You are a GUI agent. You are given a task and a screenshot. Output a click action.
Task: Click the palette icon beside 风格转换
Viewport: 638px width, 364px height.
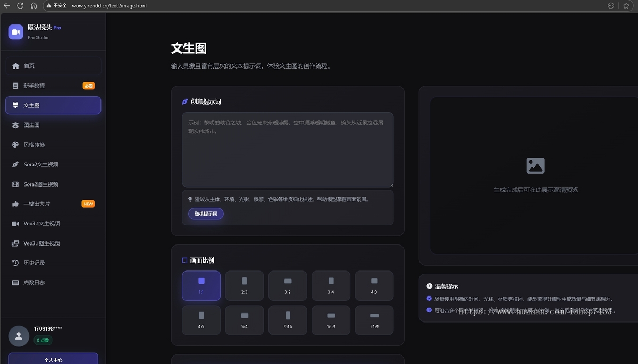[15, 145]
